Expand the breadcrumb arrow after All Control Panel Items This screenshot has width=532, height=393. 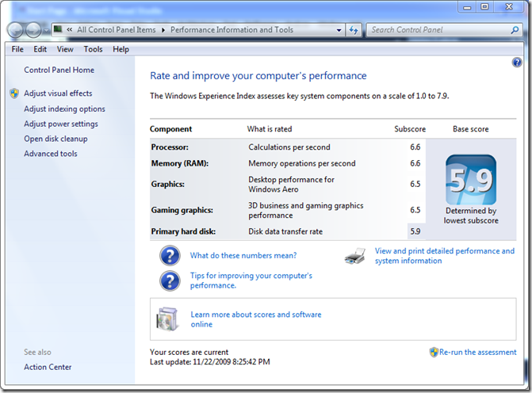163,30
